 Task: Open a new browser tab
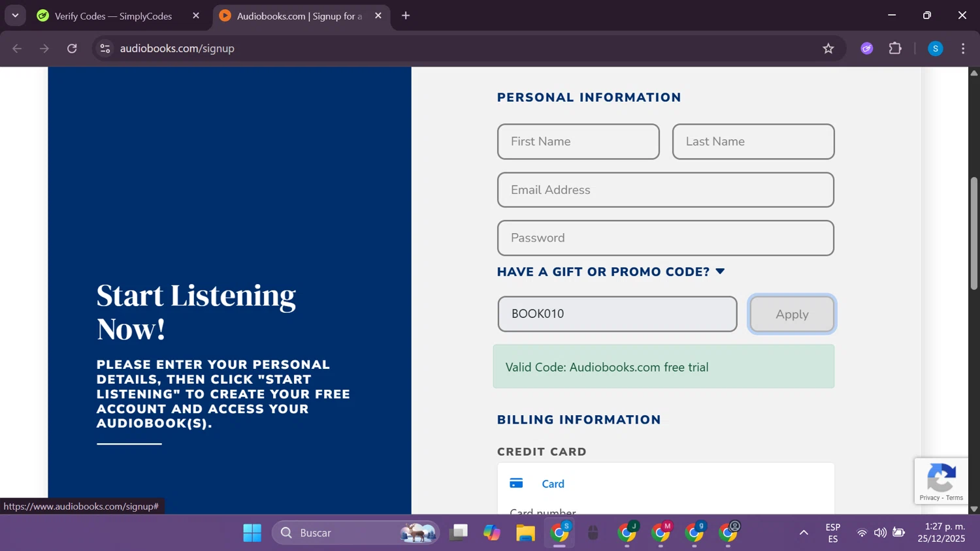pos(406,16)
